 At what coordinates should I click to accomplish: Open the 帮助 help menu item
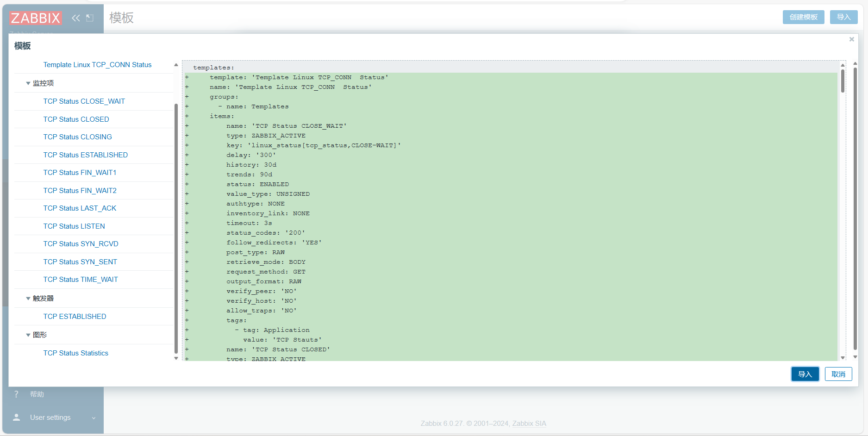click(x=37, y=394)
